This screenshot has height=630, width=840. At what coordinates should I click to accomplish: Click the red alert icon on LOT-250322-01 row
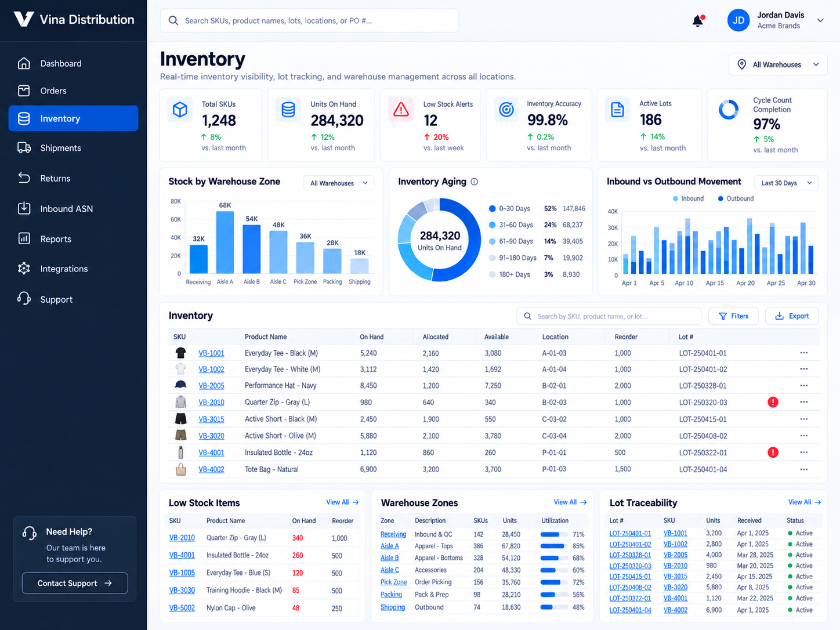coord(773,452)
